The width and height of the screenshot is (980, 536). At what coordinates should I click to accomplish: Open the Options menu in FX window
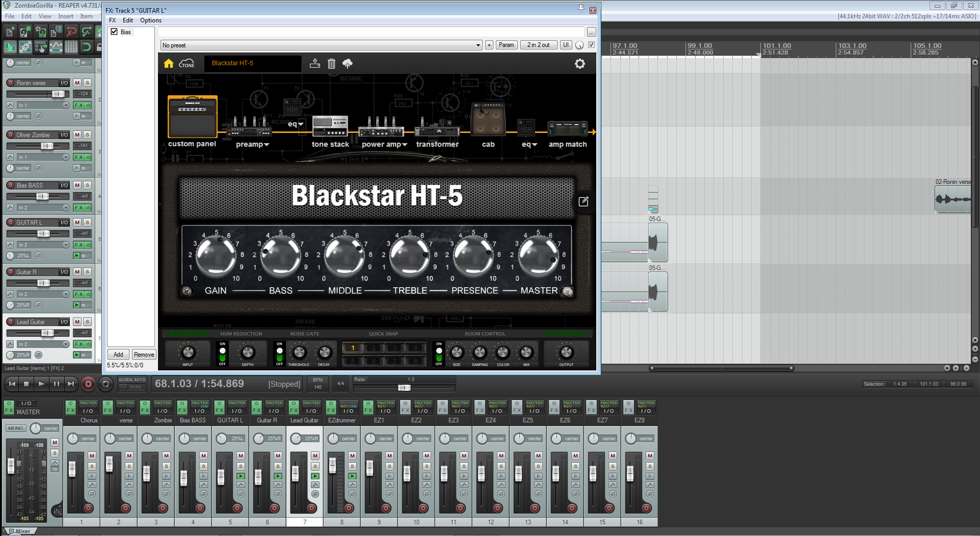coord(151,20)
